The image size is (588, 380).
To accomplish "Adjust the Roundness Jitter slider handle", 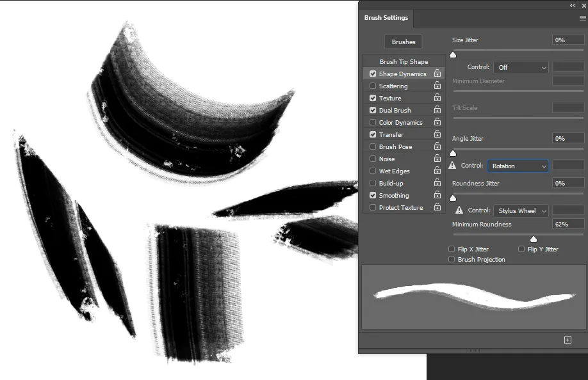I will (x=453, y=198).
